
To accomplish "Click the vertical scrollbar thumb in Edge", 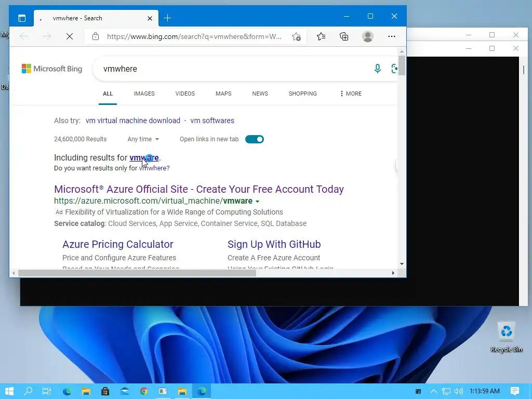I will coord(402,65).
